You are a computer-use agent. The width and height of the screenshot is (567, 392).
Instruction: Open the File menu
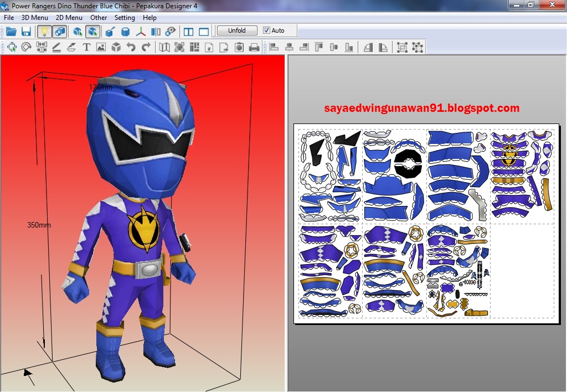pos(9,17)
